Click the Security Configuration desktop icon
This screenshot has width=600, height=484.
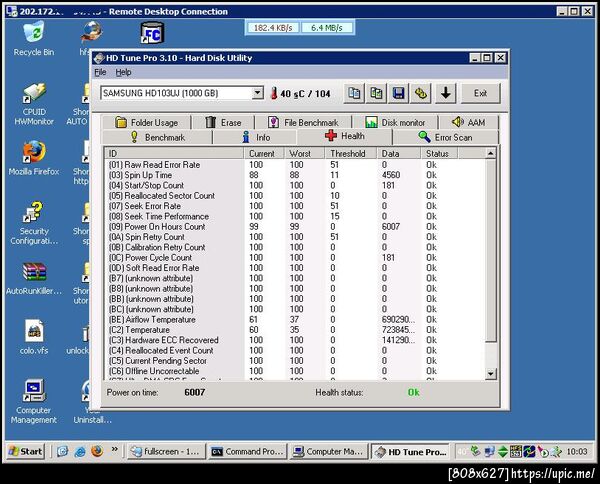click(x=34, y=223)
